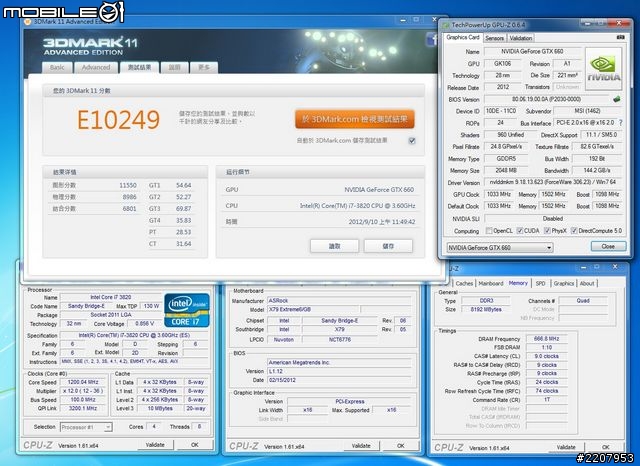Click the 物理分數 value 8986
Image resolution: width=640 pixels, height=466 pixels.
click(x=129, y=197)
